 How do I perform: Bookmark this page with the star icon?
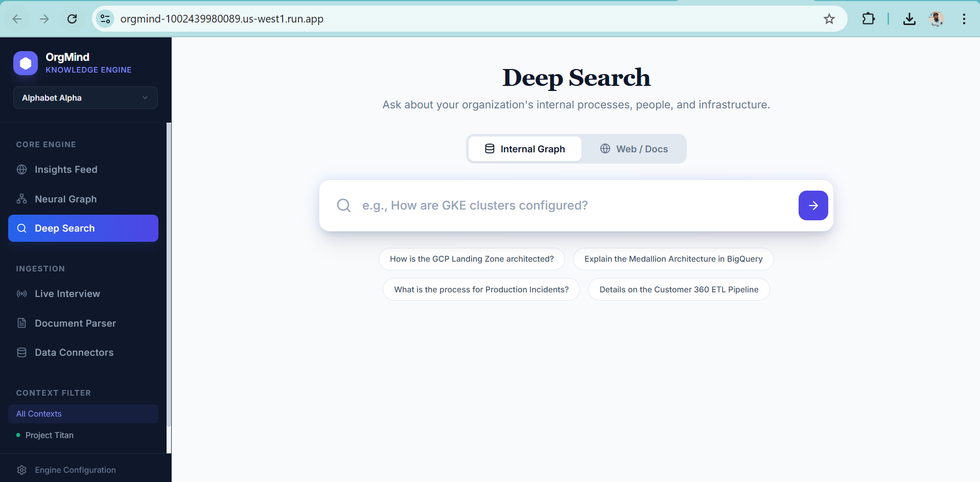point(829,19)
